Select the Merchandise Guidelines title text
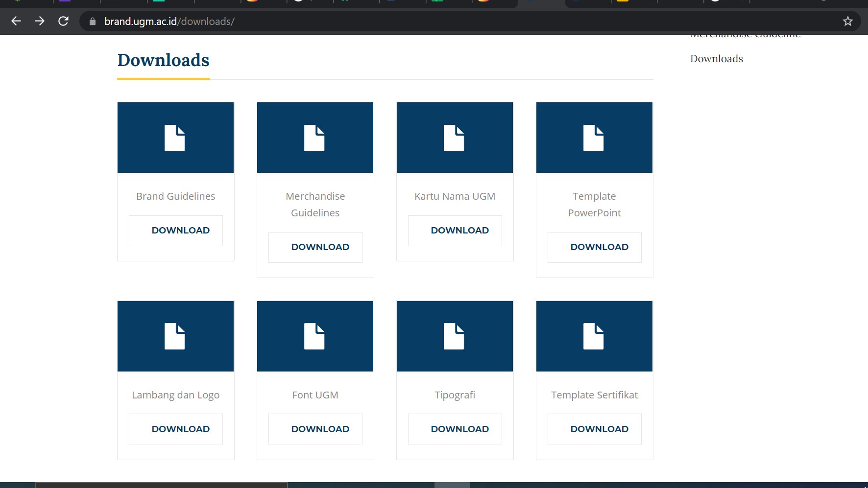The width and height of the screenshot is (868, 488). pos(315,205)
